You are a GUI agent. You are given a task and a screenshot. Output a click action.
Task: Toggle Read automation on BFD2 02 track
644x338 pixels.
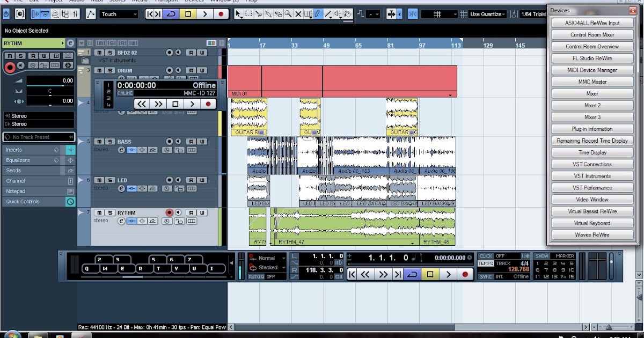pos(191,53)
